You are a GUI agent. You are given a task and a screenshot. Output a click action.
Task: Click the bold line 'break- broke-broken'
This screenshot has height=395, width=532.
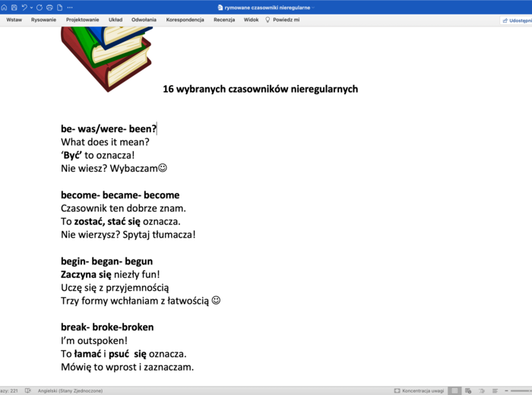coord(107,327)
